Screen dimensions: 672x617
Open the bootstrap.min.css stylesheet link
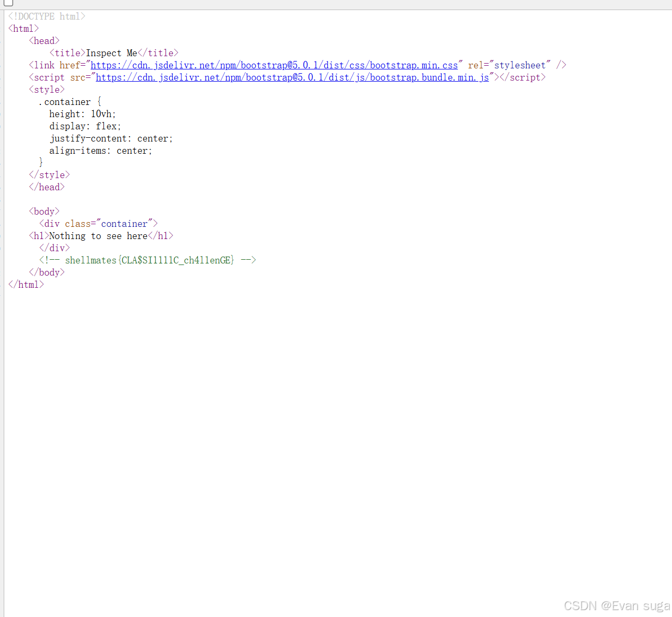coord(274,65)
